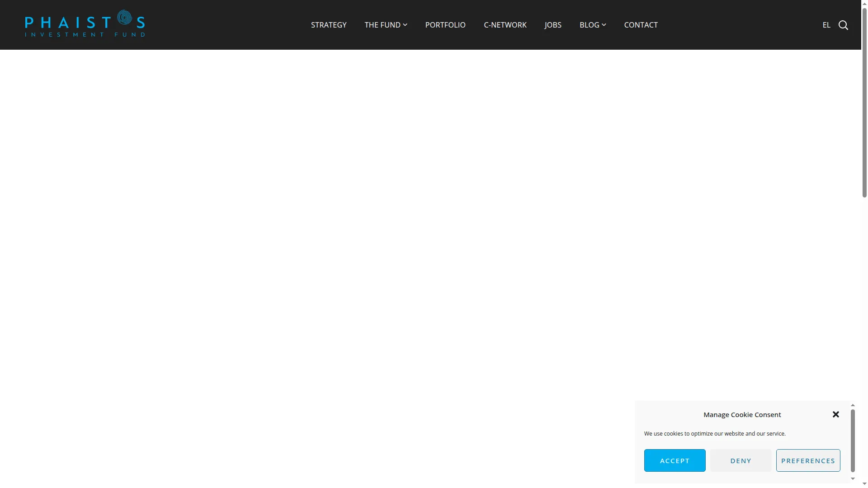868x488 pixels.
Task: Open the search magnifier icon
Action: pos(843,25)
